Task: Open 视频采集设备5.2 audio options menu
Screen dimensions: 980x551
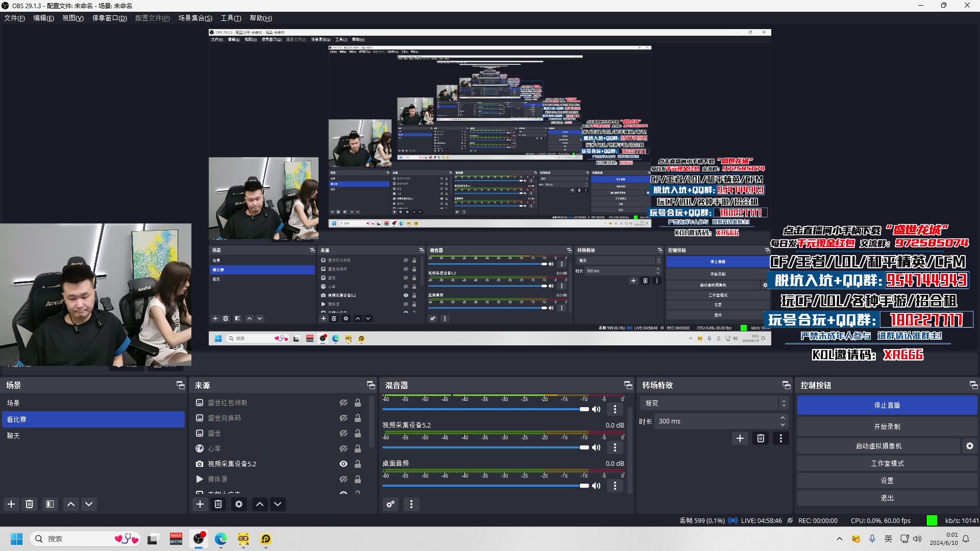Action: [x=615, y=447]
